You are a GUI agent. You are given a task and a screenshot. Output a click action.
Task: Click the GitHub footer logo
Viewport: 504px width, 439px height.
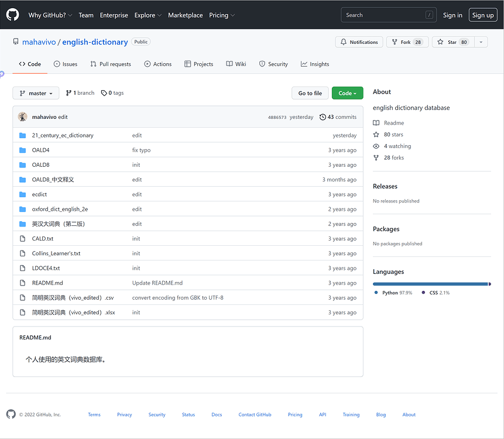coord(11,414)
